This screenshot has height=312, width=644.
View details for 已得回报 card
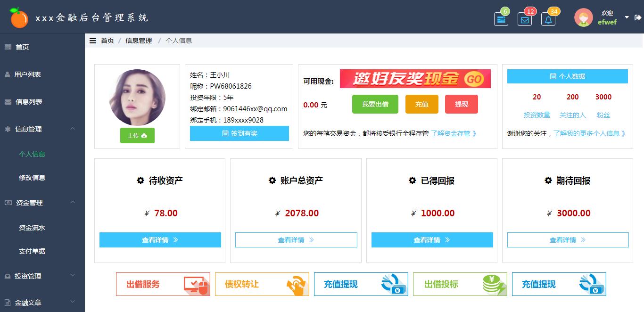click(x=432, y=240)
